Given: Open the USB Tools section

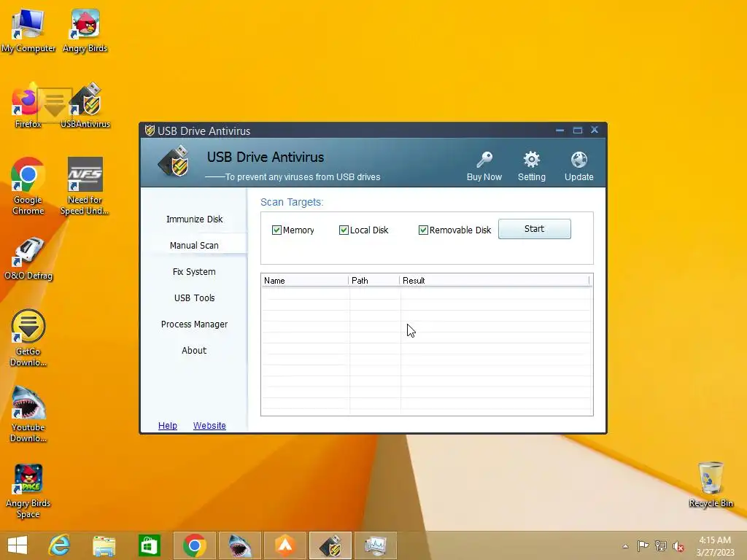Looking at the screenshot, I should [194, 297].
